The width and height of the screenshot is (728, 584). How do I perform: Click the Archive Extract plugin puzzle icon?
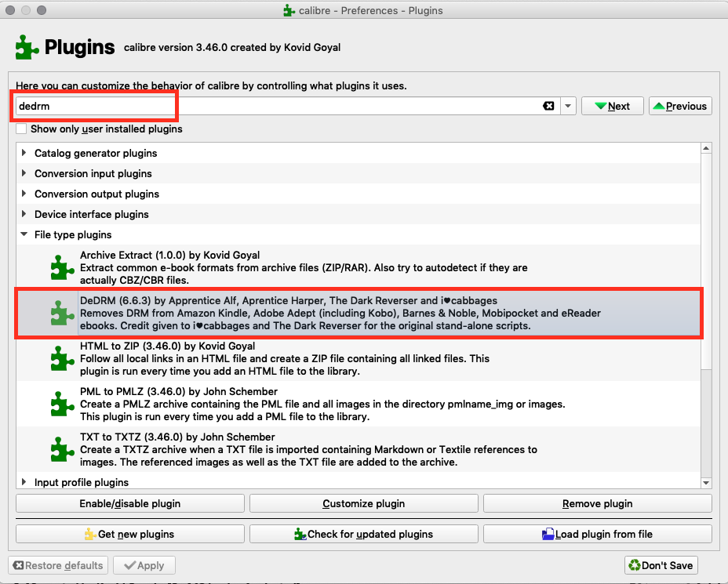(62, 267)
